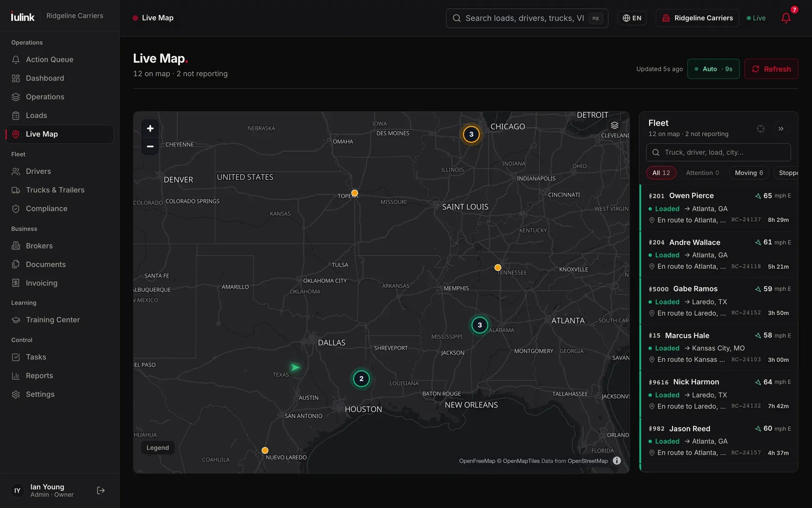Toggle Auto refresh 9s
The image size is (812, 508).
[x=713, y=69]
